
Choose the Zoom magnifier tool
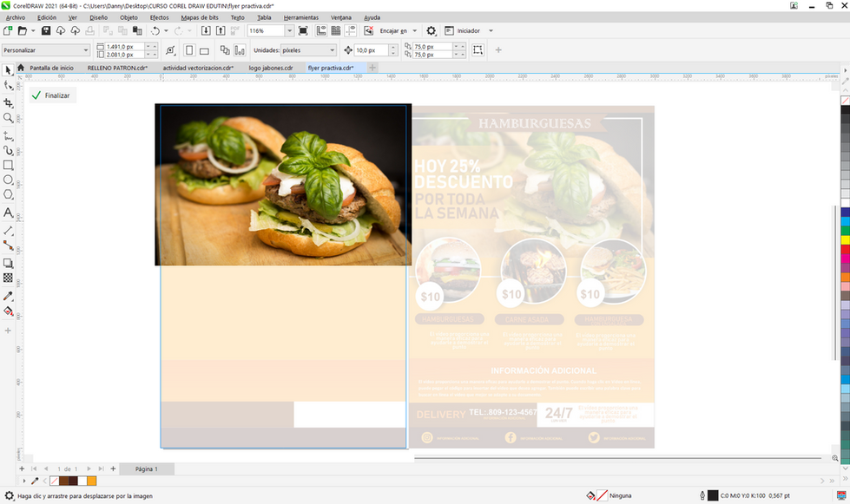[x=8, y=118]
